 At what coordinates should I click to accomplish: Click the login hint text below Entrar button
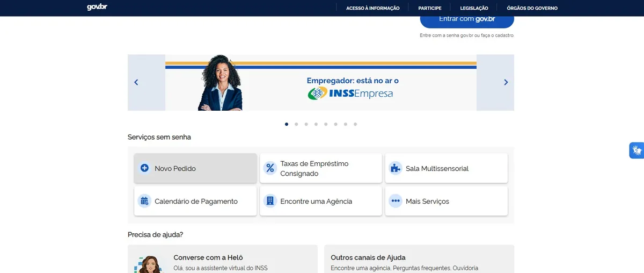pos(467,35)
